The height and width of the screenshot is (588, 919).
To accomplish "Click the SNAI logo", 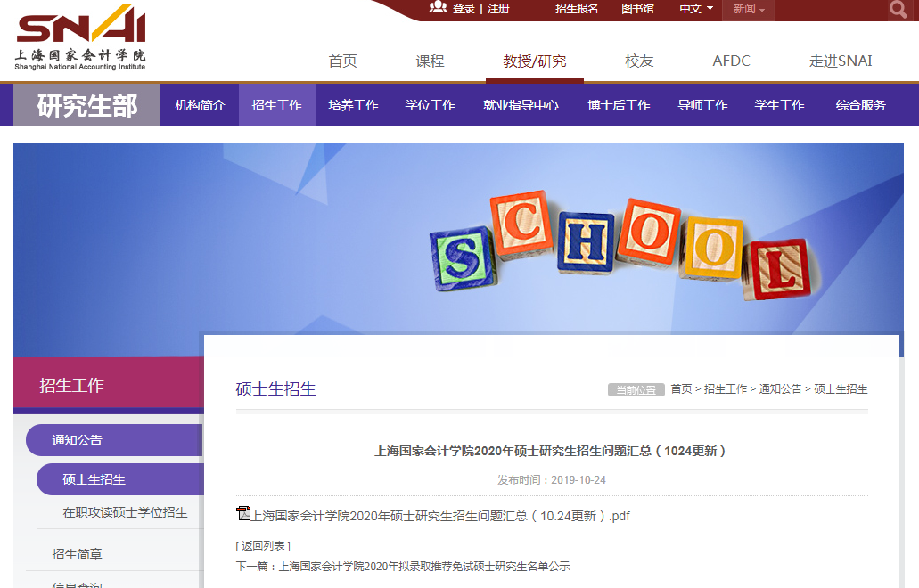I will pyautogui.click(x=81, y=37).
